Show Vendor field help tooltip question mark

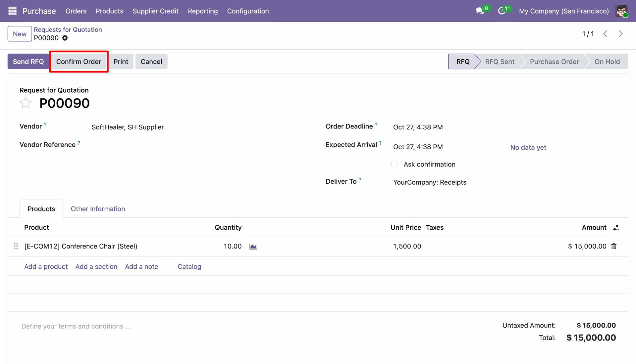[45, 124]
